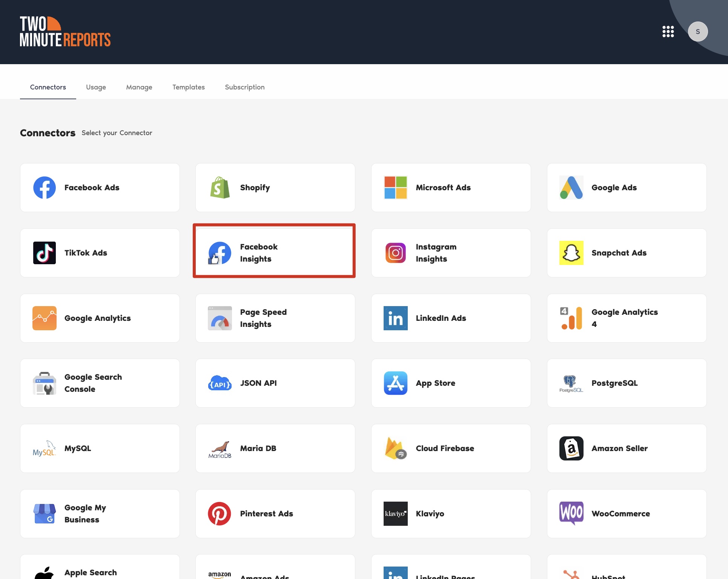Image resolution: width=728 pixels, height=579 pixels.
Task: Open the Klaviyo connector label
Action: click(430, 514)
